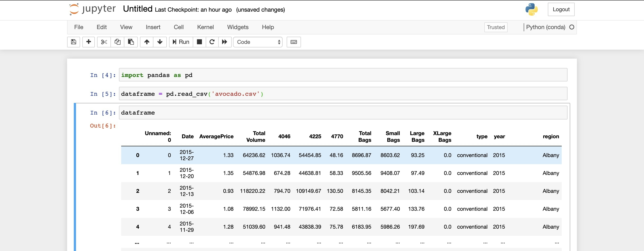
Task: Return to dashboard via Jupyter logo
Action: (92, 9)
